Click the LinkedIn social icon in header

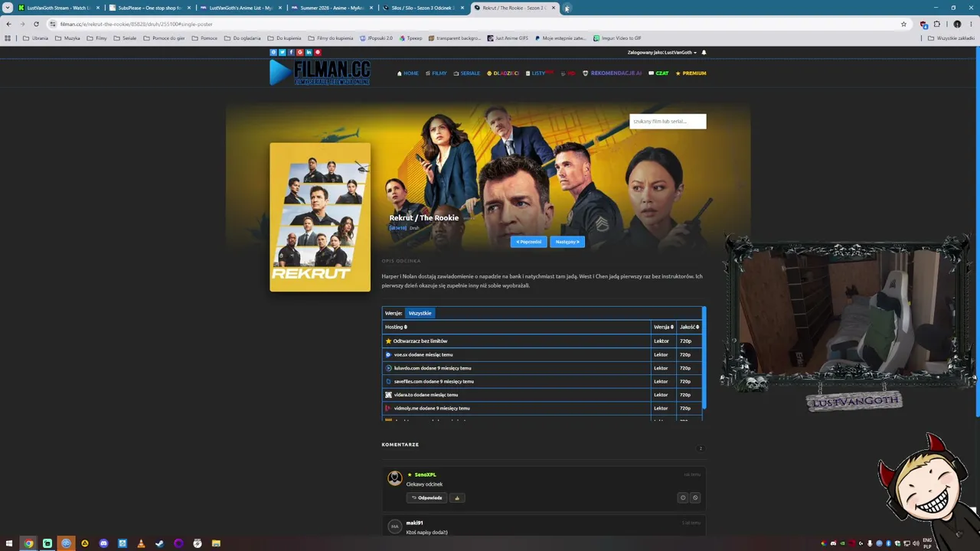(309, 52)
